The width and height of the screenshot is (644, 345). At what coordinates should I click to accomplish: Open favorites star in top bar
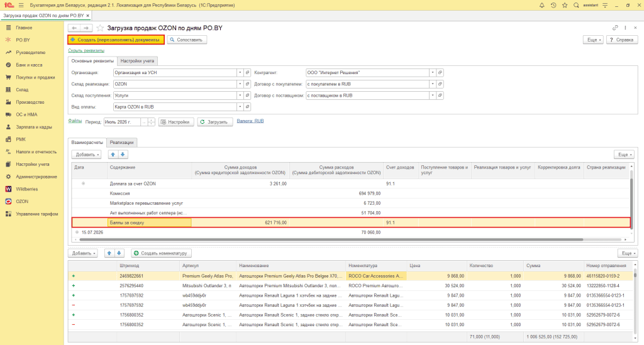point(565,5)
